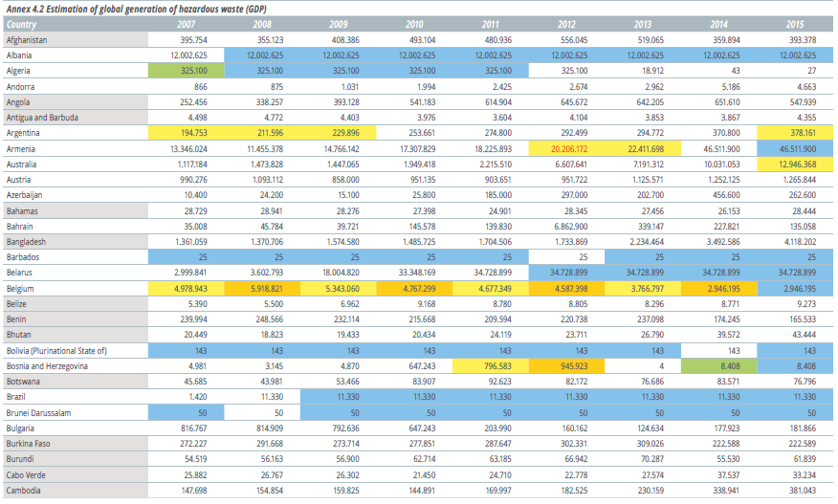This screenshot has width=838, height=504.
Task: Select the Barbados row label
Action: click(x=23, y=257)
